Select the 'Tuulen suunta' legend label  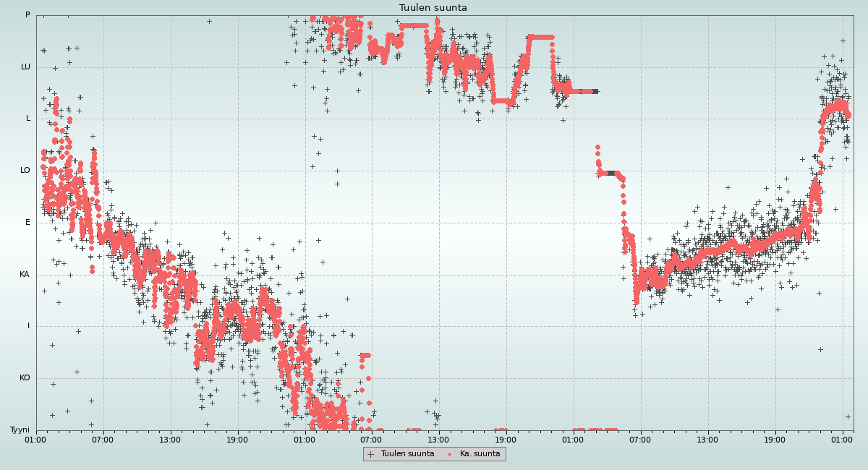(407, 454)
